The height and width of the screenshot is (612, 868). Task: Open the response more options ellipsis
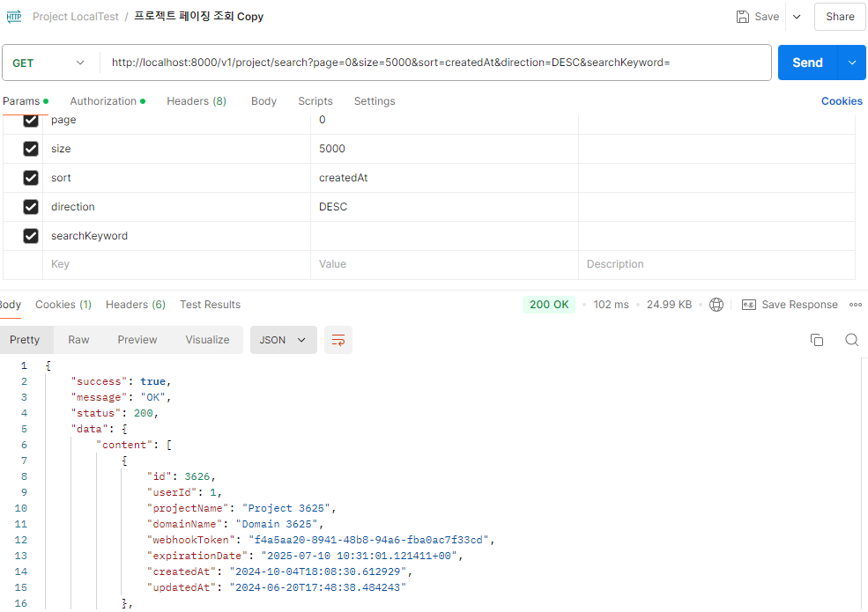(856, 305)
